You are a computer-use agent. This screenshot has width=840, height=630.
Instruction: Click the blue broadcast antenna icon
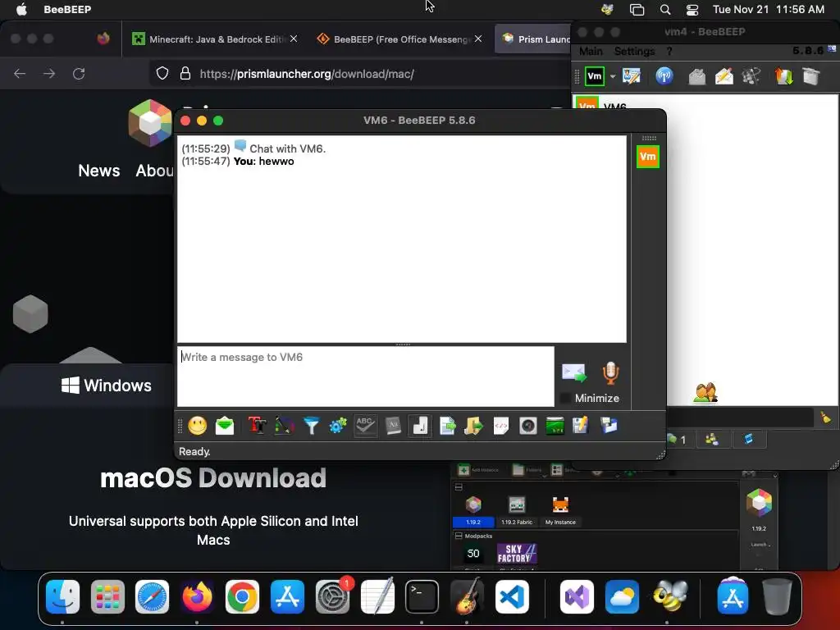tap(664, 76)
